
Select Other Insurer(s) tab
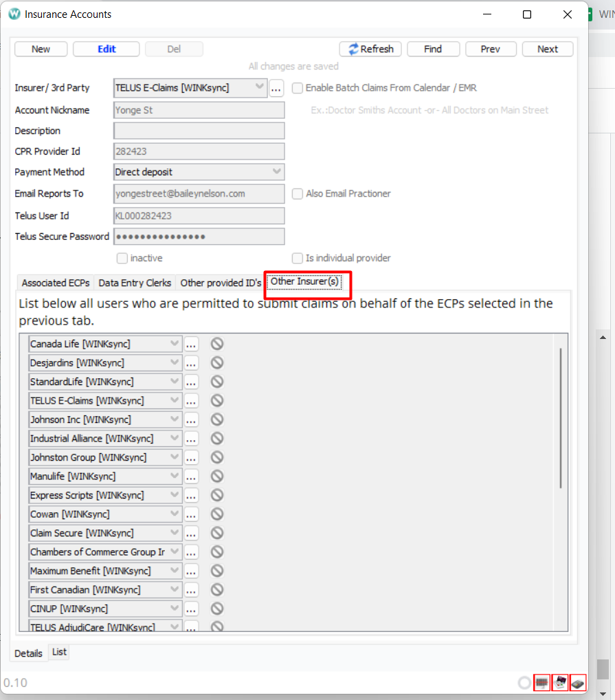[x=304, y=282]
